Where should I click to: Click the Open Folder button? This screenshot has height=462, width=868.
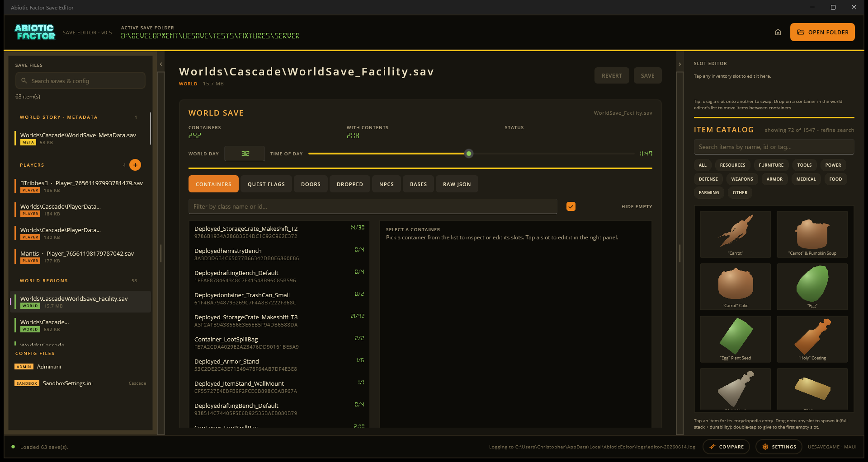click(822, 32)
